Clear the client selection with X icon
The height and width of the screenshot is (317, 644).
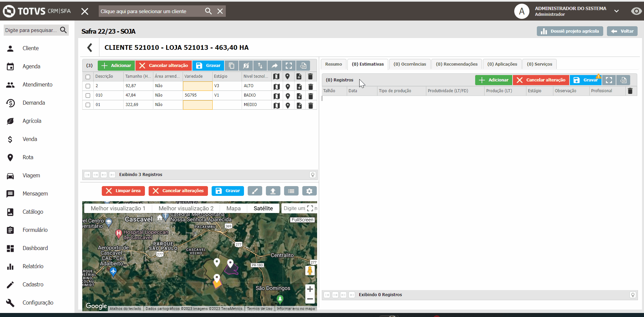point(220,11)
